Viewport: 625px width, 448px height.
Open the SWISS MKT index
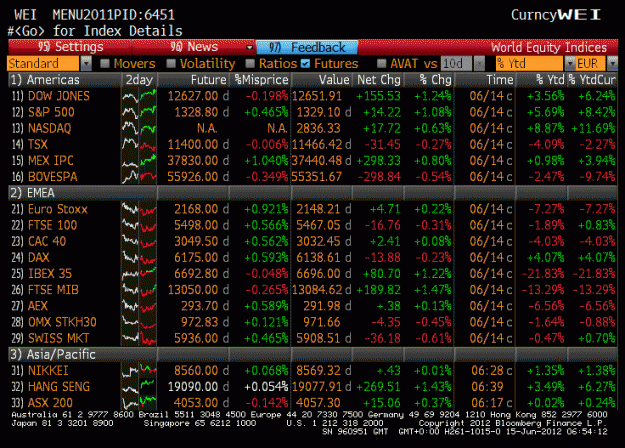point(59,338)
